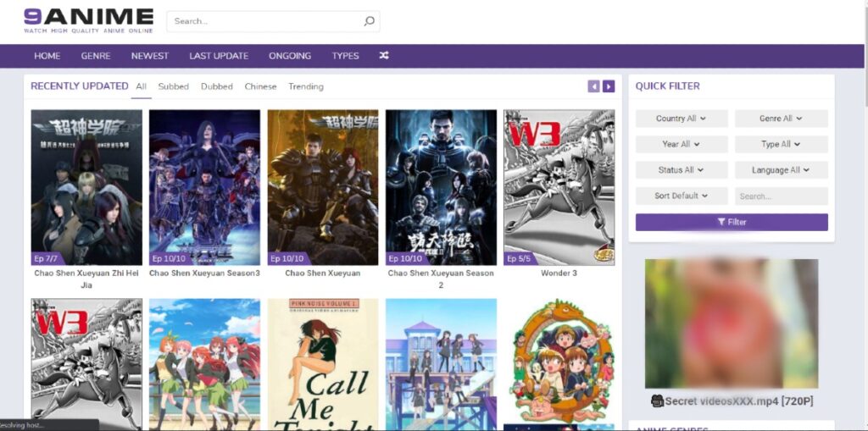Viewport: 868px width, 431px height.
Task: Click the RECENTLY UPDATED heading
Action: (x=79, y=86)
